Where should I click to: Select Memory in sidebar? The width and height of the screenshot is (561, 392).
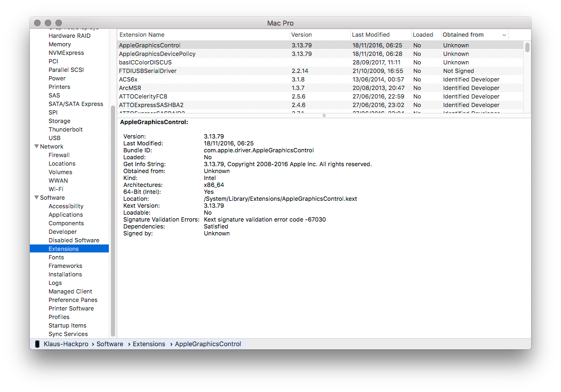pyautogui.click(x=60, y=44)
